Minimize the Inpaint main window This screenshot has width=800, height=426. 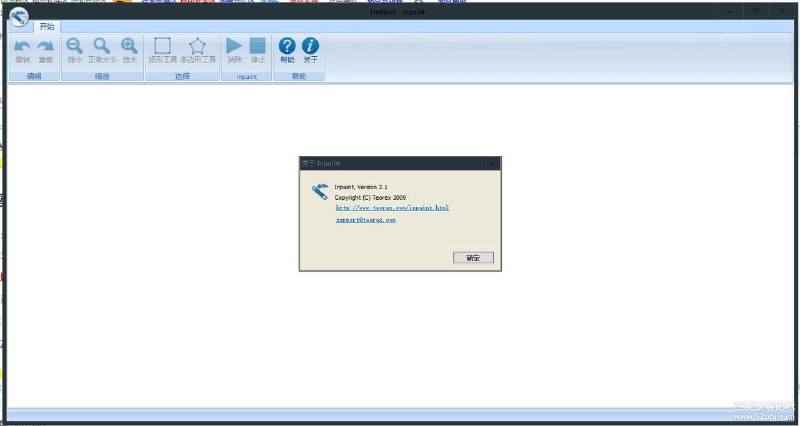(731, 11)
